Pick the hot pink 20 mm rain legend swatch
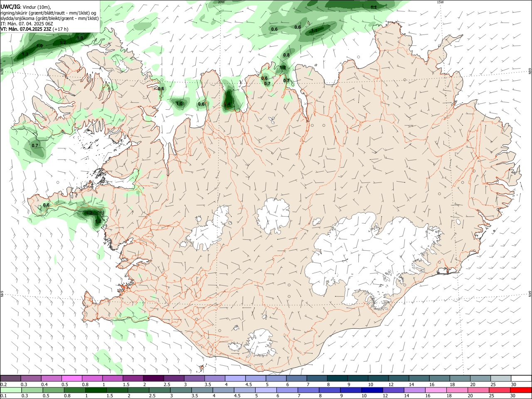The width and height of the screenshot is (532, 399). pos(478,390)
